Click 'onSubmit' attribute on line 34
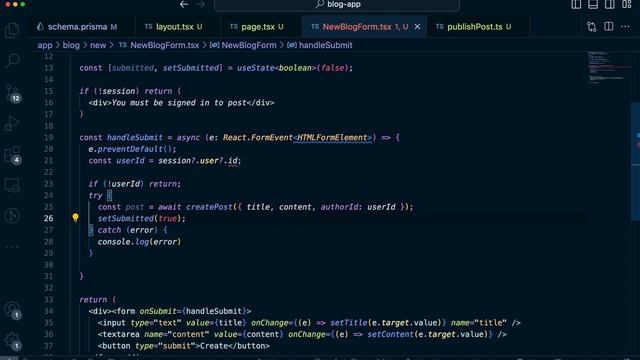Viewport: 640px width, 360px height. pyautogui.click(x=158, y=311)
